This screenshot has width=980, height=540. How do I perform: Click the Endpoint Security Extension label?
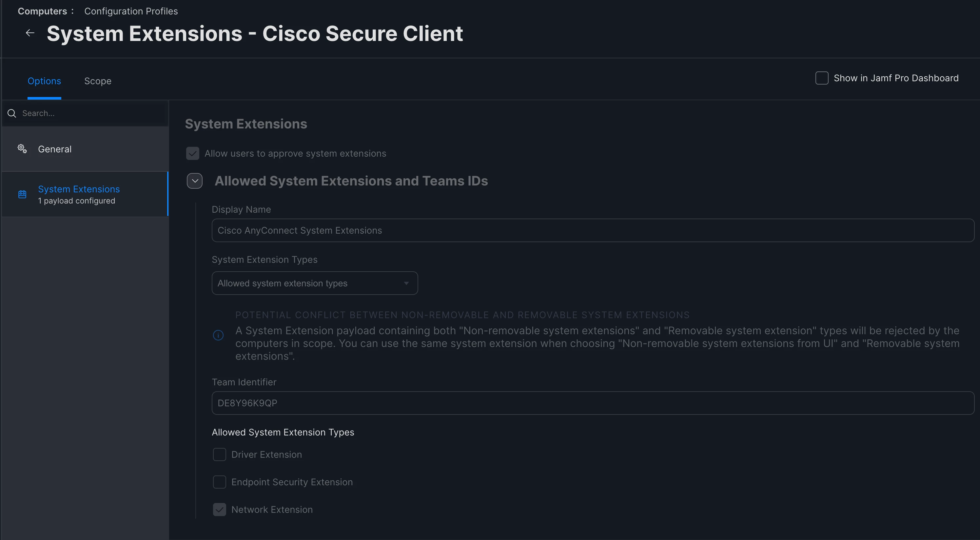tap(292, 482)
